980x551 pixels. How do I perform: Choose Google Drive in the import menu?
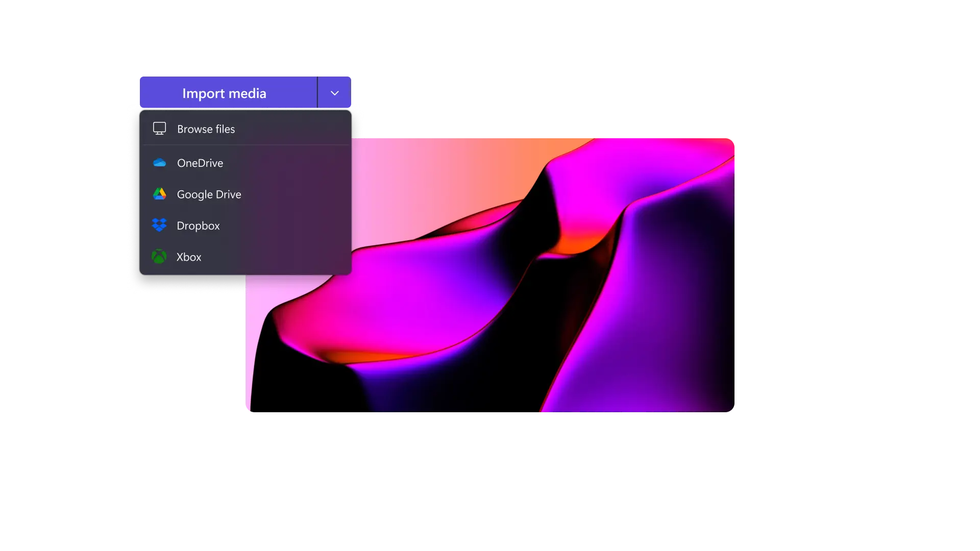209,194
